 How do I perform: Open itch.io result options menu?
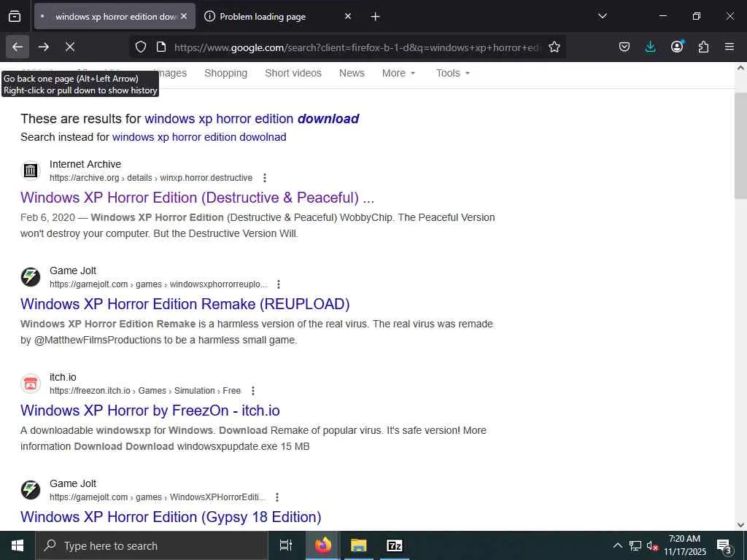[x=253, y=391]
